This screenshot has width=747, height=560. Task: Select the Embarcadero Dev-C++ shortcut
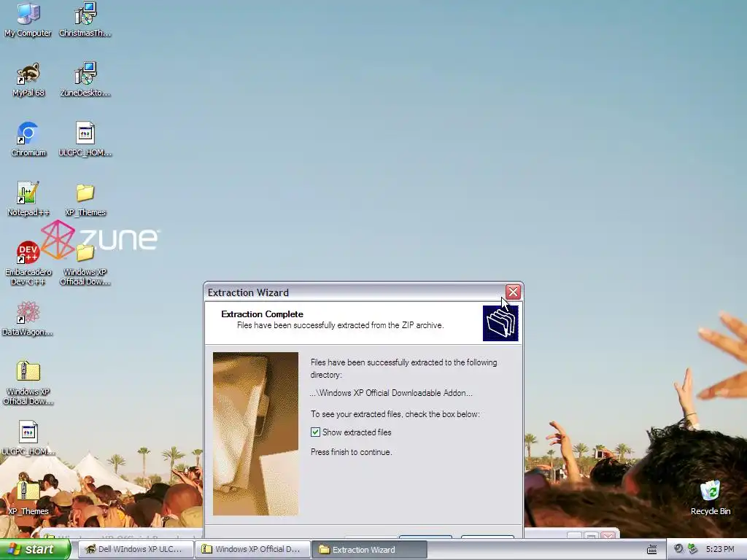tap(28, 263)
